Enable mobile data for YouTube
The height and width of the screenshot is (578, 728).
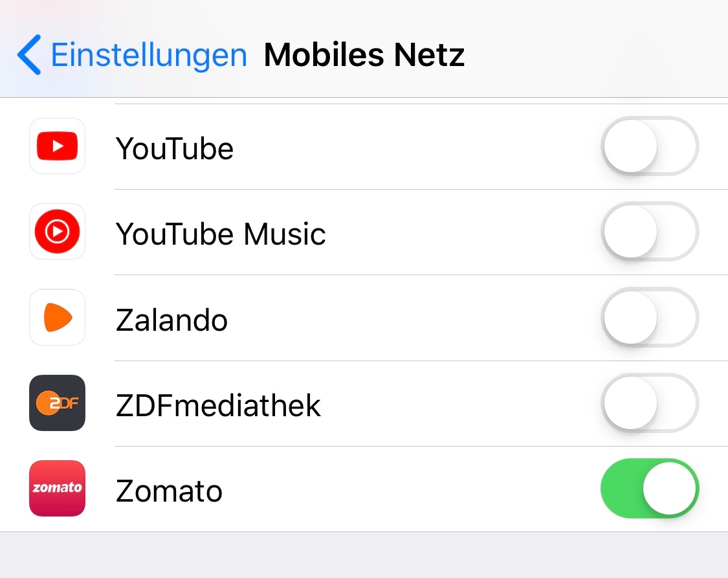[650, 146]
